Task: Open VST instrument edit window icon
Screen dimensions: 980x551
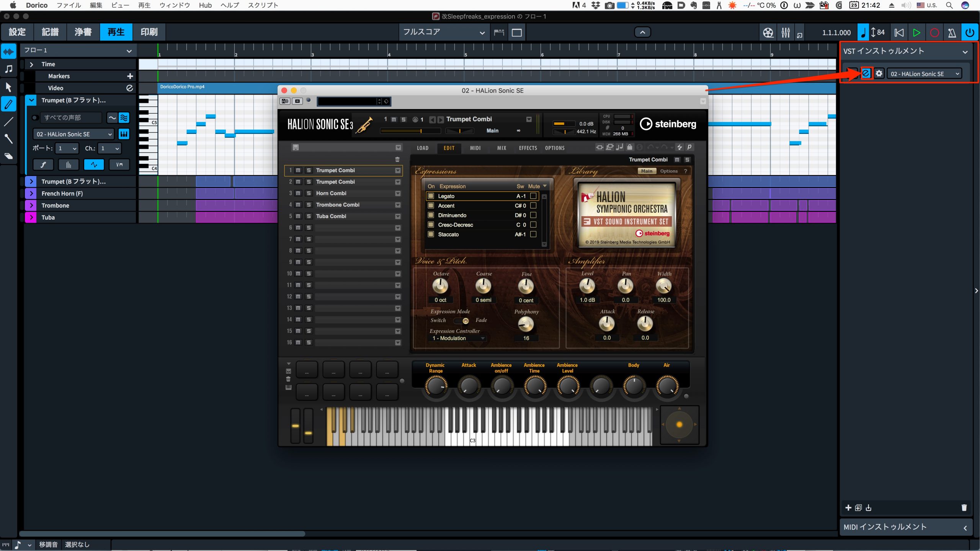Action: 866,73
